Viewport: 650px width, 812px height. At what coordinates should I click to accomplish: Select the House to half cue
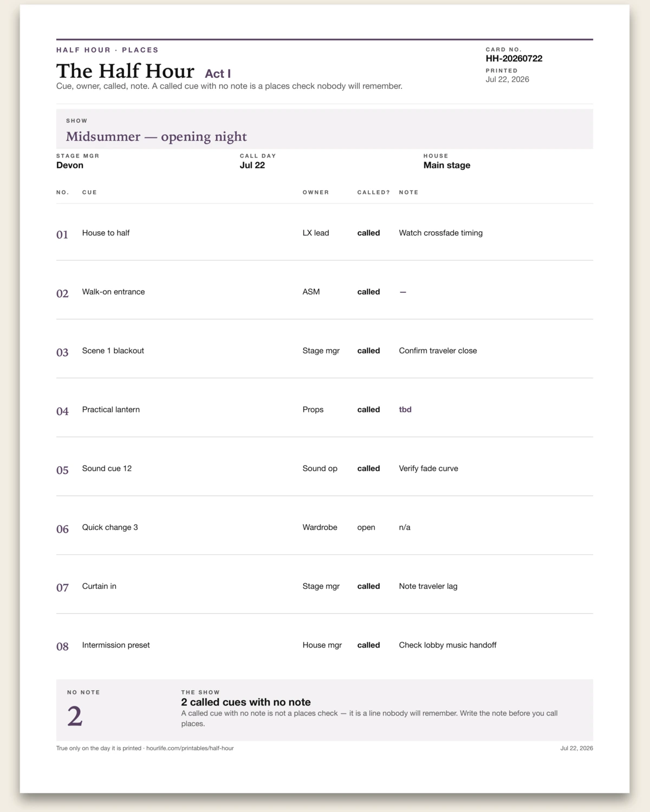pyautogui.click(x=106, y=233)
